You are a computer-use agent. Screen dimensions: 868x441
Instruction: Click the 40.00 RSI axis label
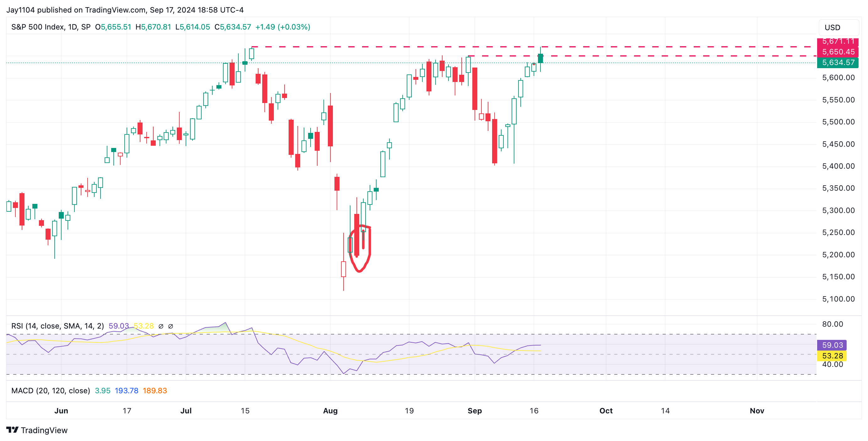tap(832, 365)
